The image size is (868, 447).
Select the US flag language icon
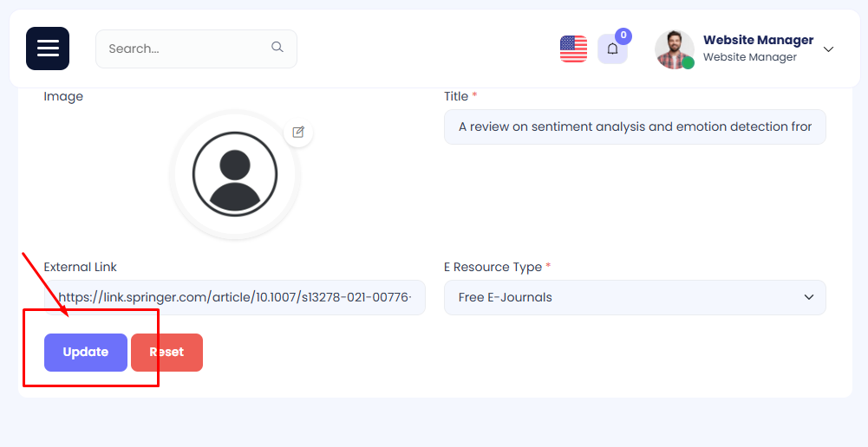pos(573,49)
